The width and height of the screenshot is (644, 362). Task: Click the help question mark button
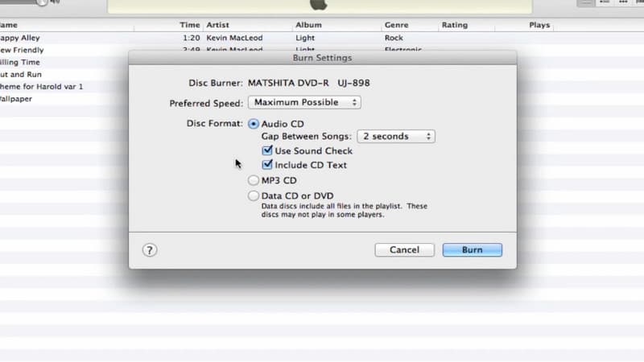(x=150, y=250)
